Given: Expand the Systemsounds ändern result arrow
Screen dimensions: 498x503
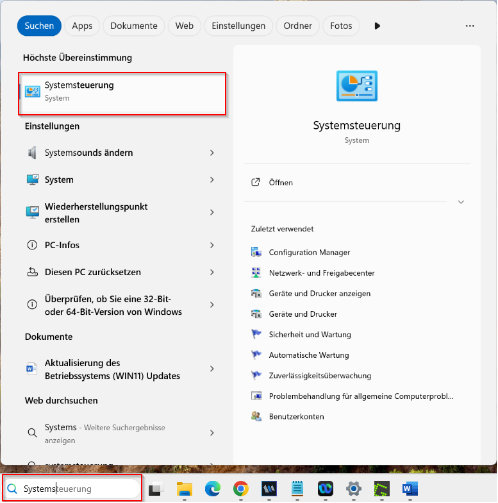Looking at the screenshot, I should [212, 153].
